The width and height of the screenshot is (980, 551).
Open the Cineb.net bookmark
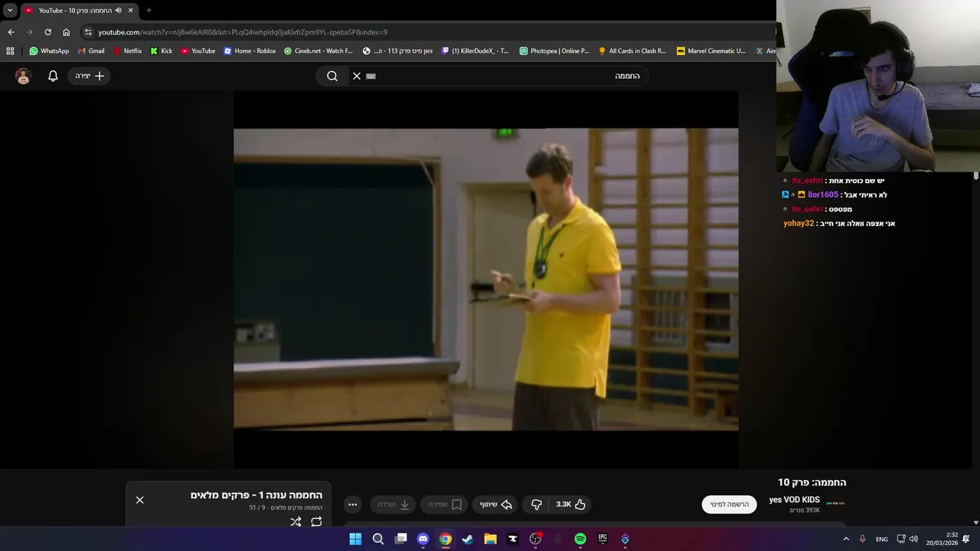coord(318,51)
